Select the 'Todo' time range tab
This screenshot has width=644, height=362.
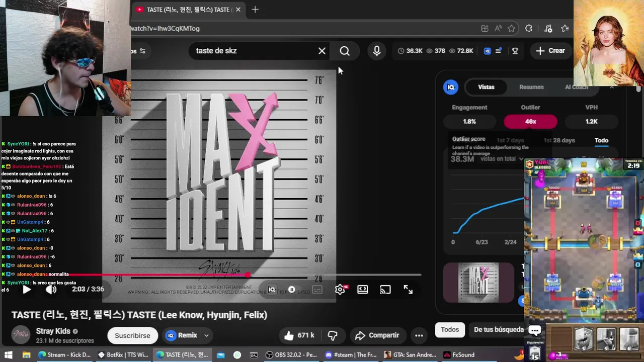[601, 140]
